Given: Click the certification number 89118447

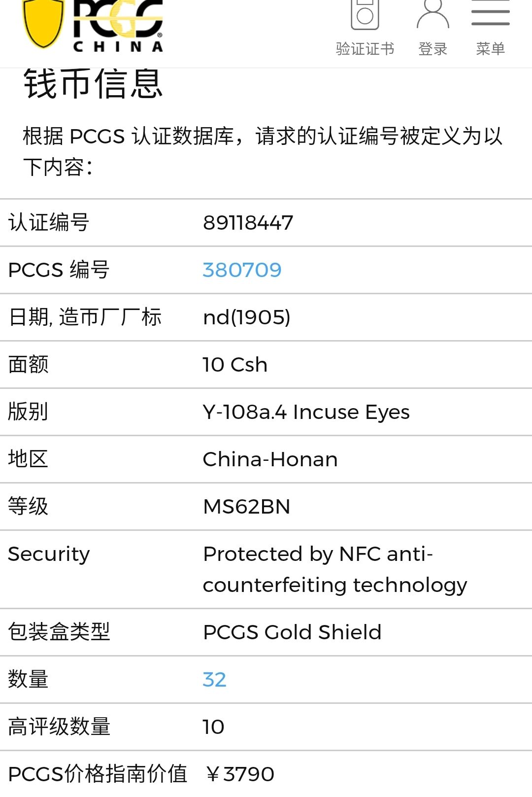Looking at the screenshot, I should tap(248, 223).
